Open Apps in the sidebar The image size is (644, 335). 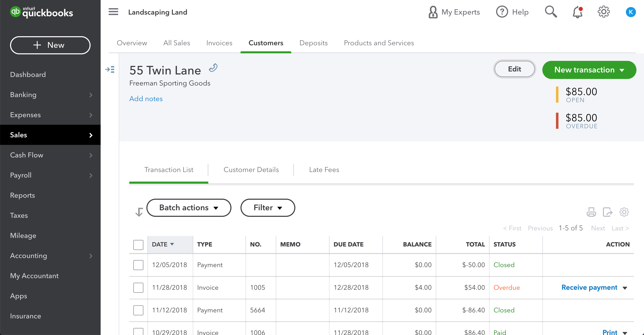click(19, 296)
